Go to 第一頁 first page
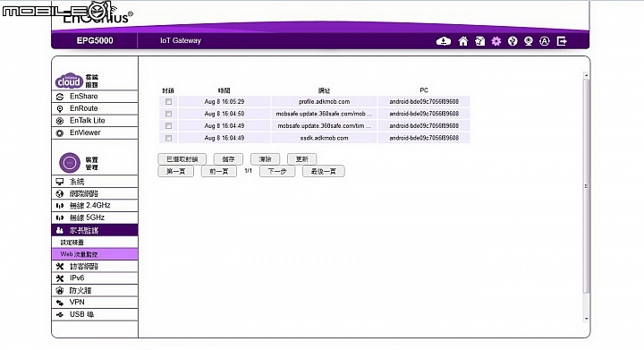This screenshot has height=350, width=644. pos(176,171)
